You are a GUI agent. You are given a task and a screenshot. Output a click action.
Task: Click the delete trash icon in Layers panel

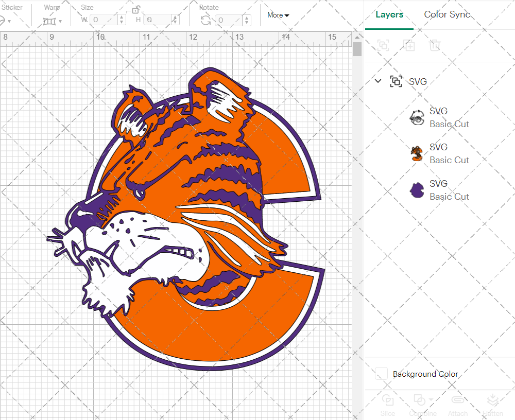(435, 45)
